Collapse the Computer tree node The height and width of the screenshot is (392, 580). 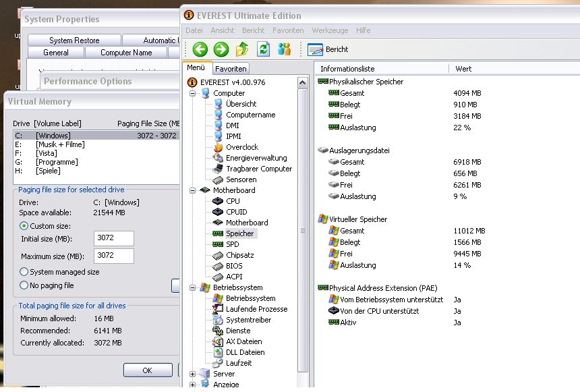tap(192, 93)
